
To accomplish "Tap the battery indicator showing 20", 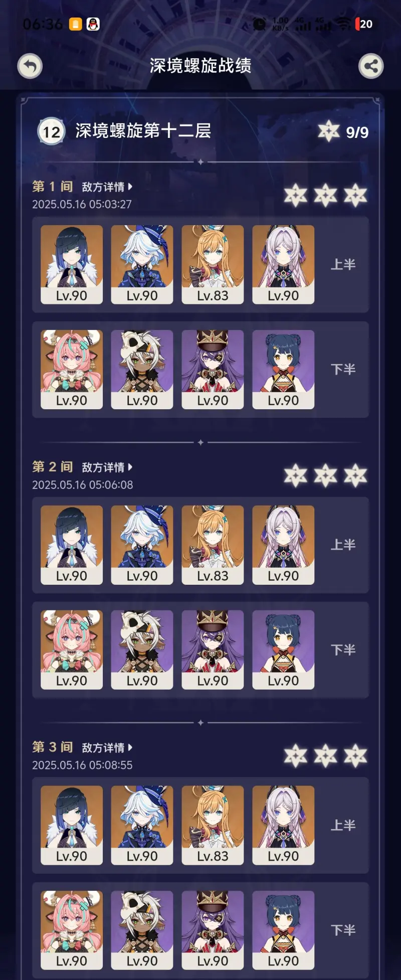I will click(x=364, y=24).
